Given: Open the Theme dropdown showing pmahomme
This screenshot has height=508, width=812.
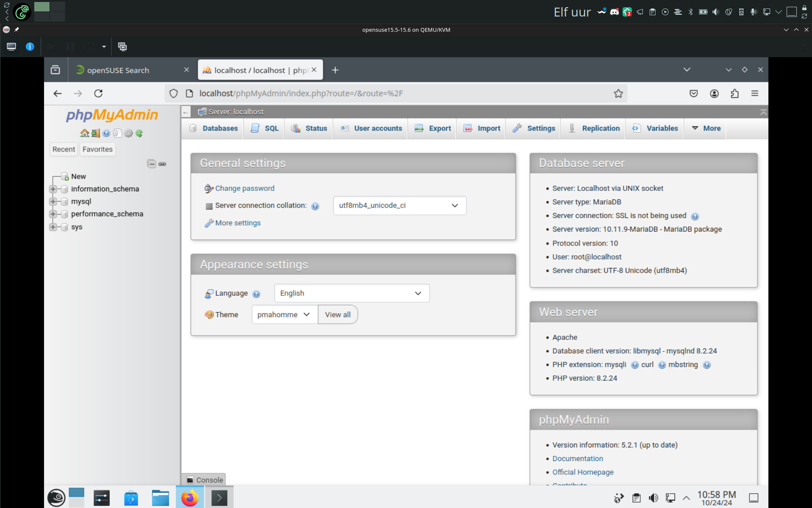Looking at the screenshot, I should point(284,315).
